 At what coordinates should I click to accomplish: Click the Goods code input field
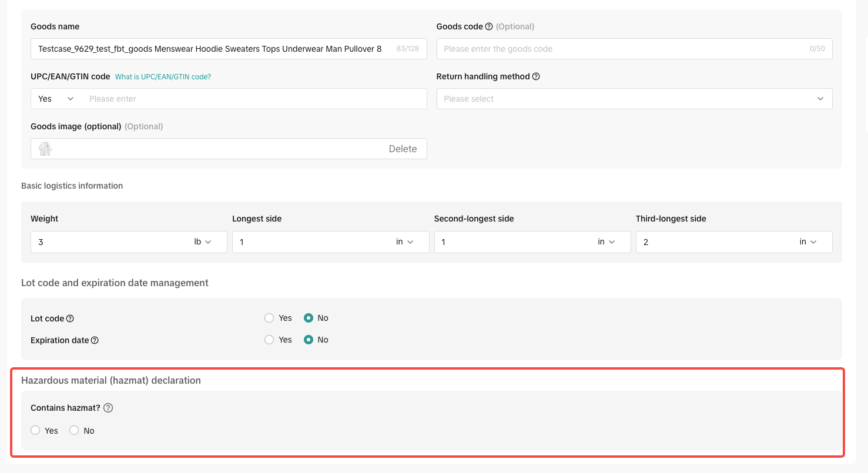pyautogui.click(x=623, y=49)
